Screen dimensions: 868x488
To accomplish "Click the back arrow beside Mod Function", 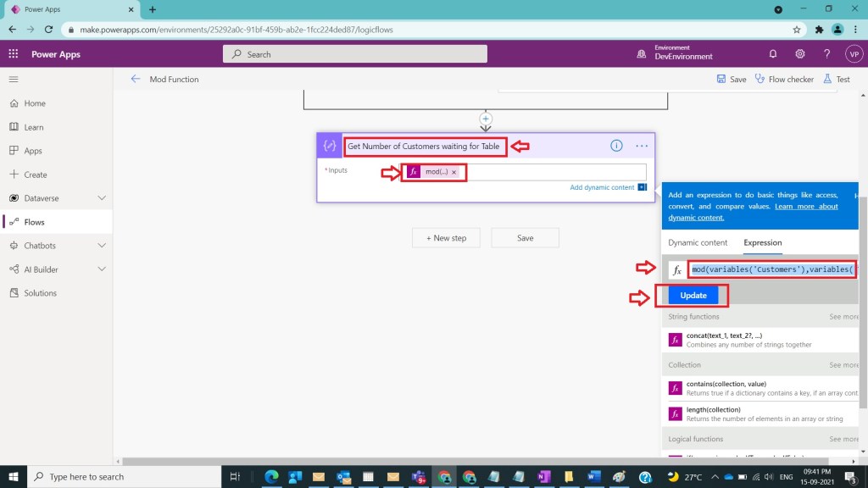I will pyautogui.click(x=135, y=79).
